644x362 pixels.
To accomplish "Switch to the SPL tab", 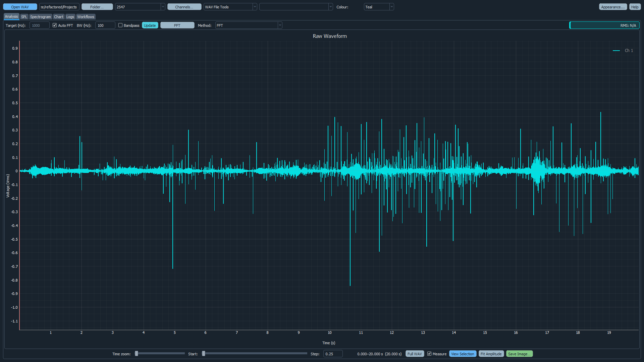I will click(x=24, y=17).
